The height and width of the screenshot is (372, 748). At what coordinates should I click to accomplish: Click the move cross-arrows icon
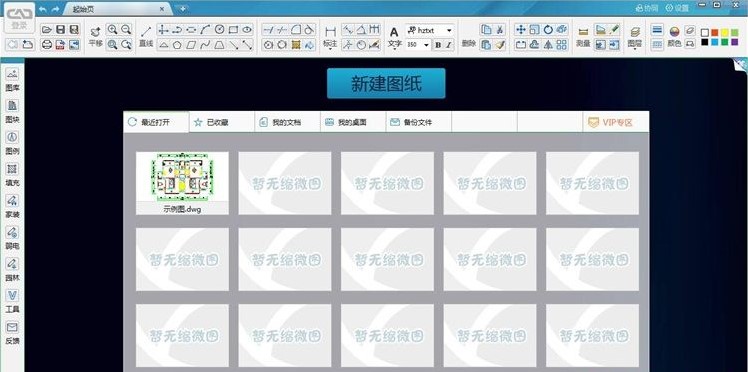point(520,30)
